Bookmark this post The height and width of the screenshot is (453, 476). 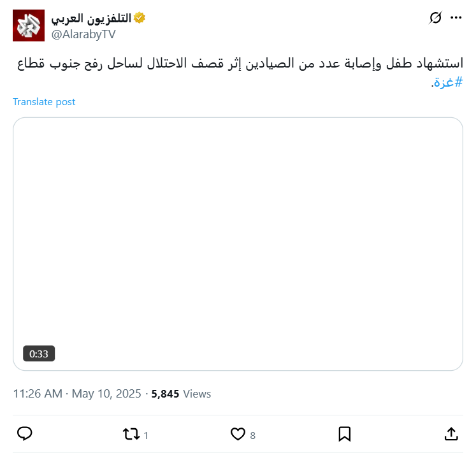(344, 434)
